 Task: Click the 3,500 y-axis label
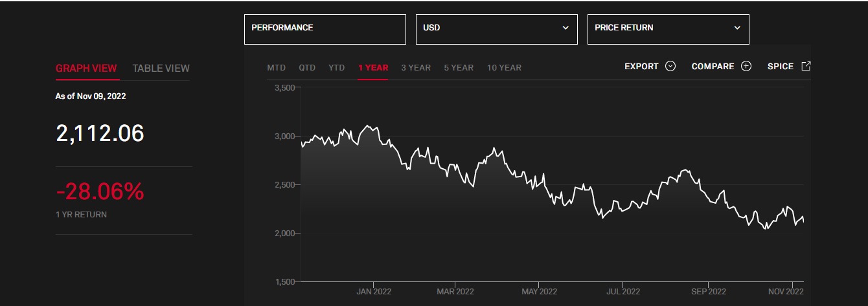[x=285, y=87]
